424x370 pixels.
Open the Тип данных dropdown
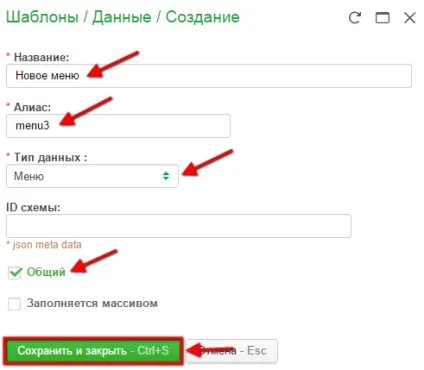[92, 176]
